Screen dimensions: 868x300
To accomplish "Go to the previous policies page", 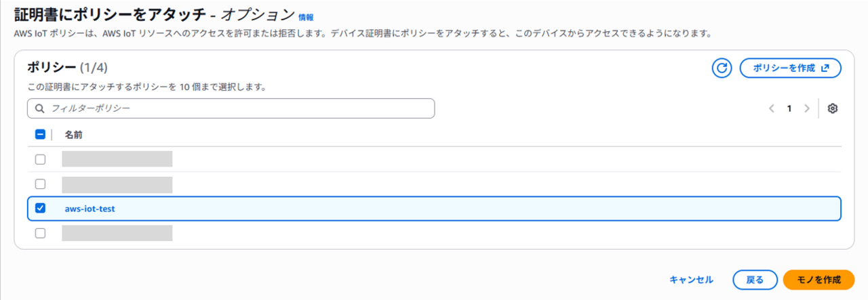I will 772,108.
